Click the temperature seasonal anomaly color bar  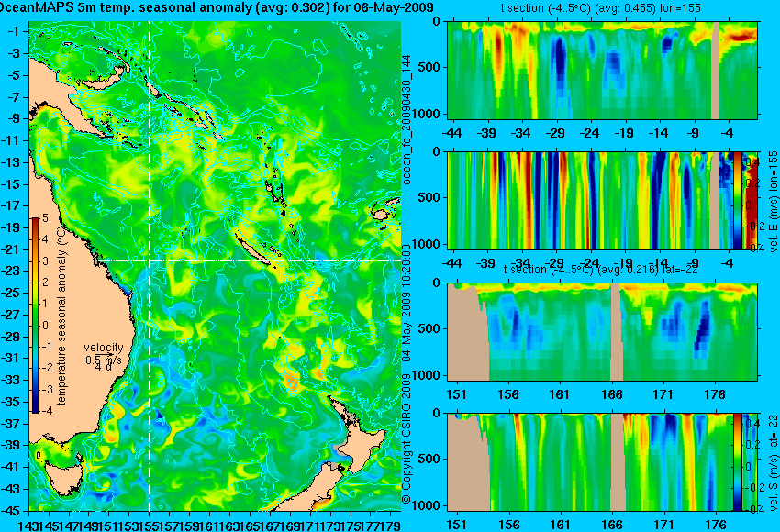tap(36, 316)
